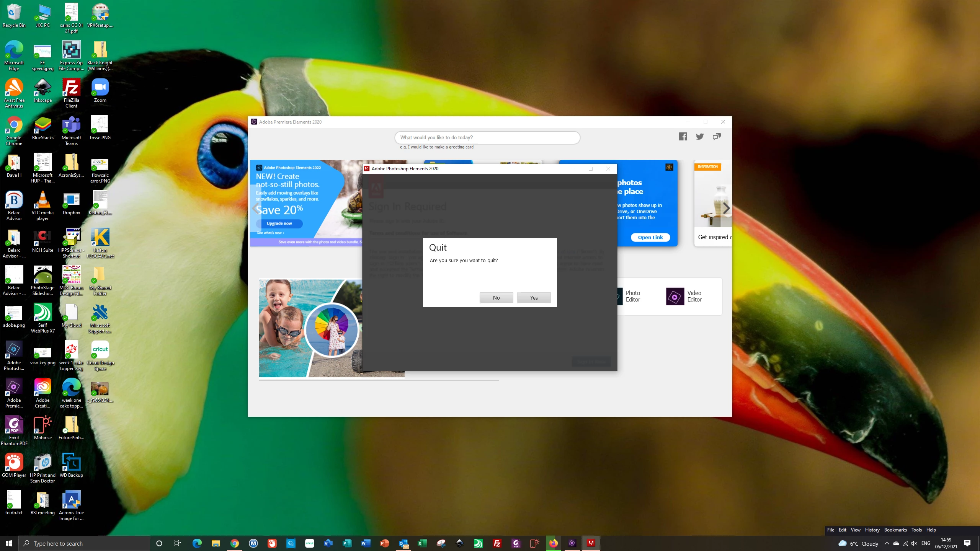This screenshot has height=551, width=980.
Task: Open the feedback chat bubbles icon
Action: [x=717, y=137]
